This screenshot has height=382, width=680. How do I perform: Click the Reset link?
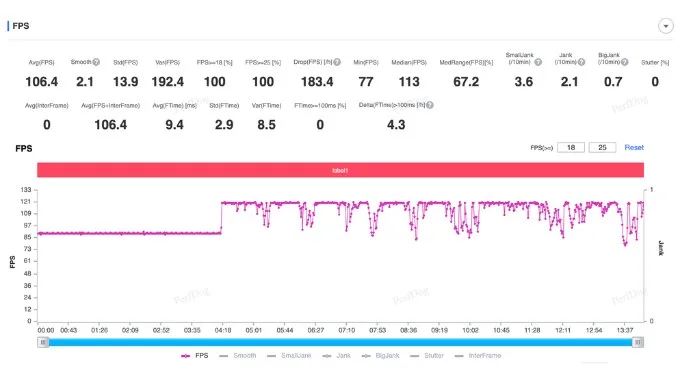coord(634,147)
